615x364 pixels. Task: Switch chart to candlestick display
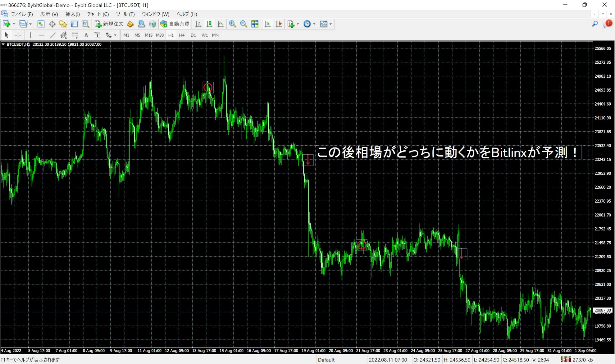pyautogui.click(x=209, y=24)
